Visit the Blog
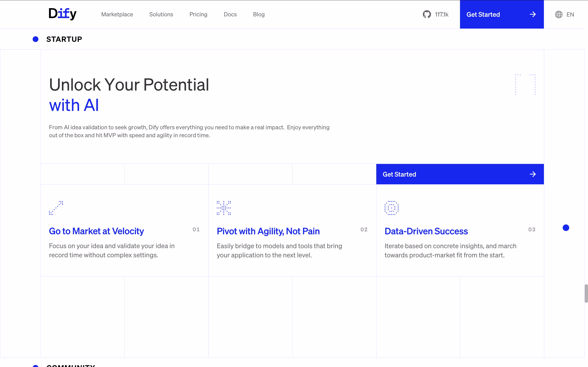This screenshot has width=588, height=367. (x=259, y=14)
